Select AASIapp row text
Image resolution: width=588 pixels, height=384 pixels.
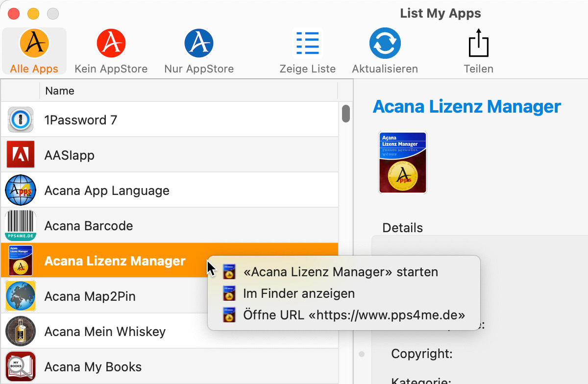(69, 155)
